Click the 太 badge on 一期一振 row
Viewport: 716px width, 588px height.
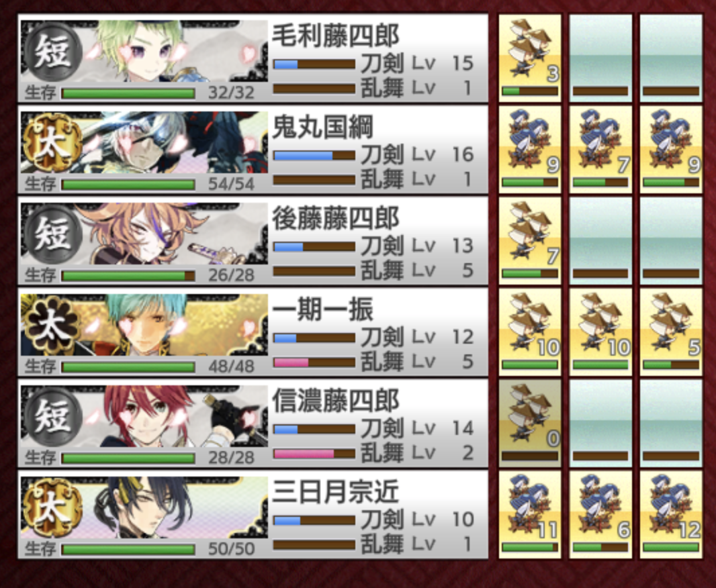[51, 326]
